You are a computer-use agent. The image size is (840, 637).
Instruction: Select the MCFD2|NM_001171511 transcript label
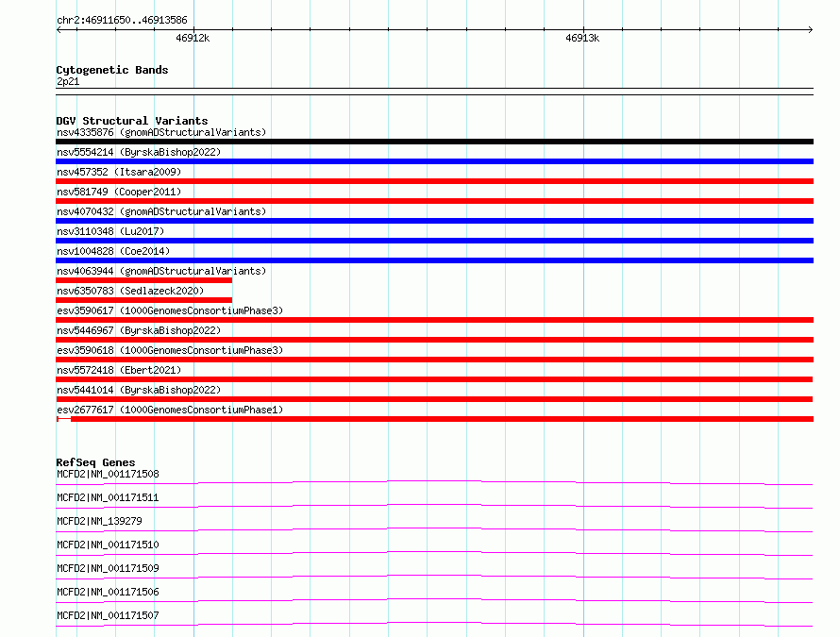[108, 497]
